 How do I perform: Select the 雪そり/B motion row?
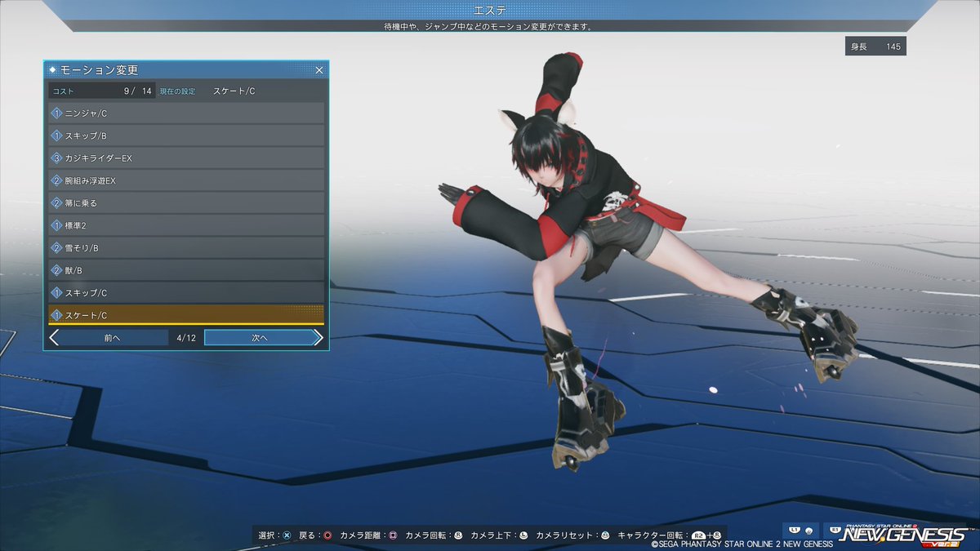tap(186, 247)
